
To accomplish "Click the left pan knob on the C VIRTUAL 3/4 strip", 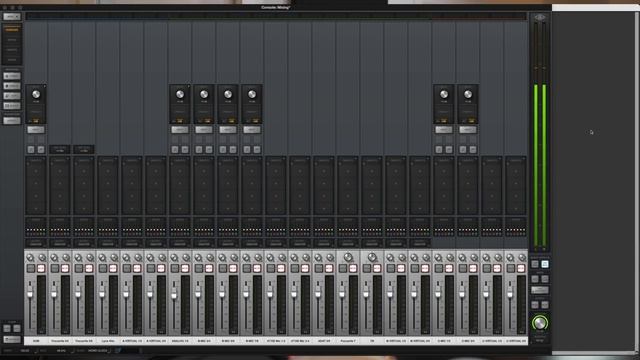I will [x=510, y=258].
